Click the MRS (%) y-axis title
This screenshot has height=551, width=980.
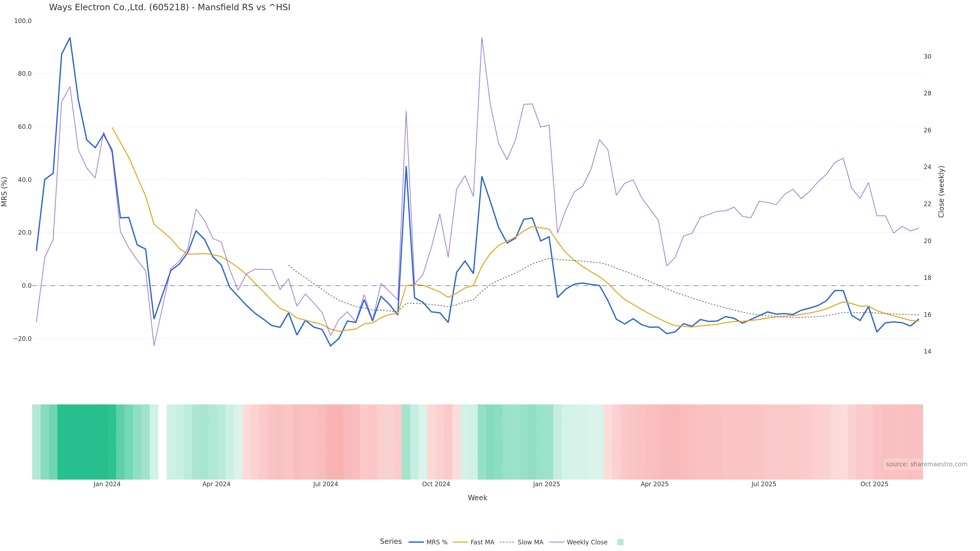click(x=5, y=192)
